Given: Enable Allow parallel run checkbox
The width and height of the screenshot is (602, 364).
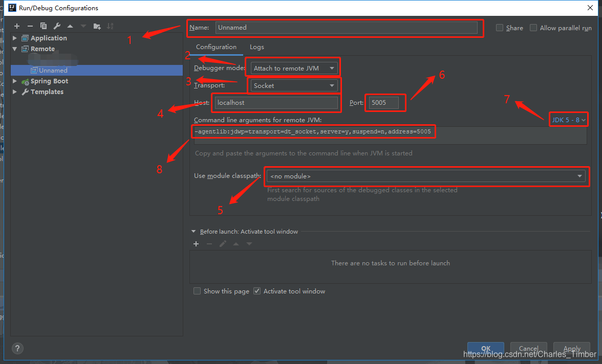Looking at the screenshot, I should click(533, 28).
